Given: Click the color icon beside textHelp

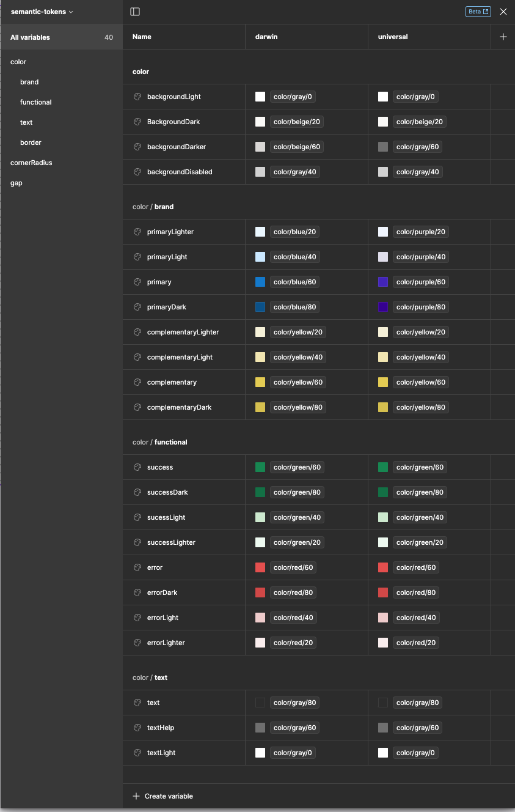Looking at the screenshot, I should [x=137, y=728].
